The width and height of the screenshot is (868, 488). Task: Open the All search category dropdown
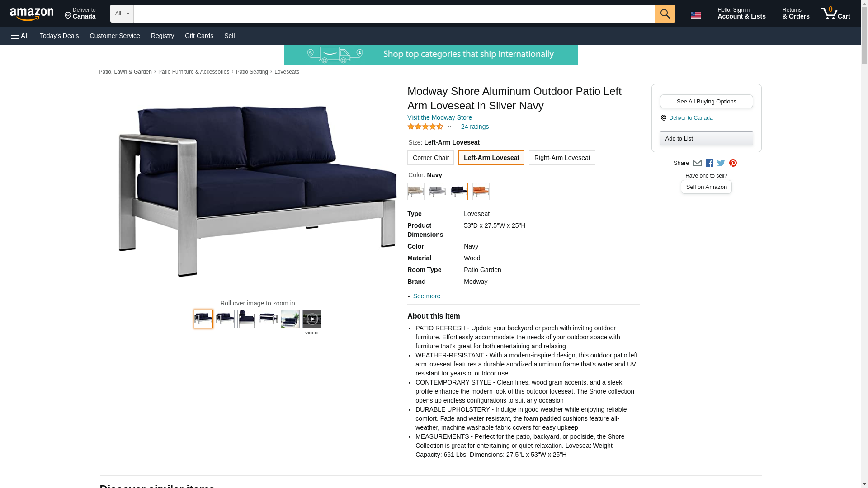coord(122,14)
